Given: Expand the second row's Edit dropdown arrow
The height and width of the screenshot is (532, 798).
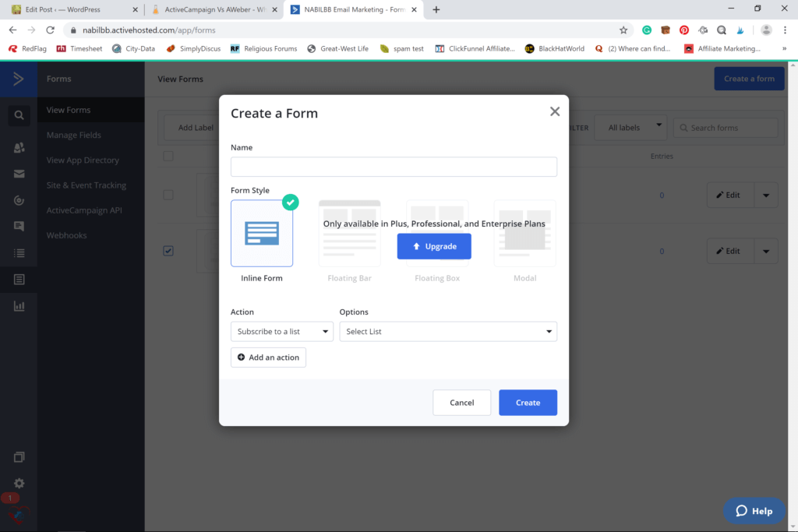Looking at the screenshot, I should coord(766,251).
